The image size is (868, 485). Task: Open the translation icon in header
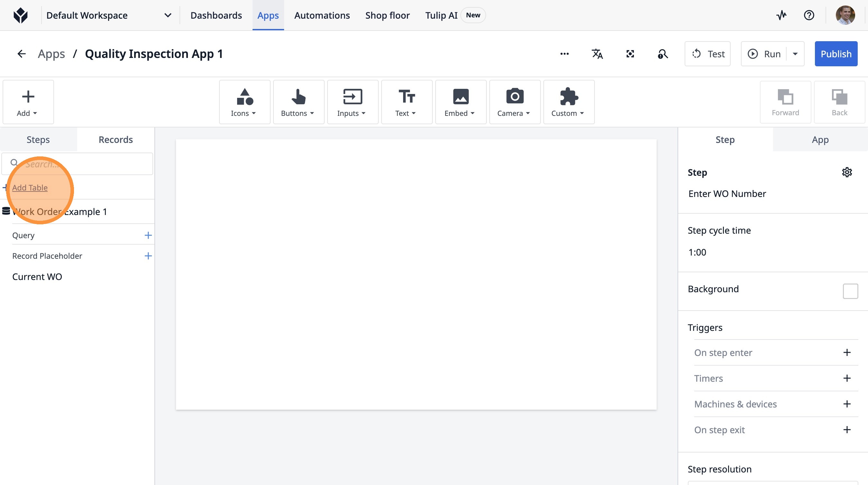coord(597,54)
